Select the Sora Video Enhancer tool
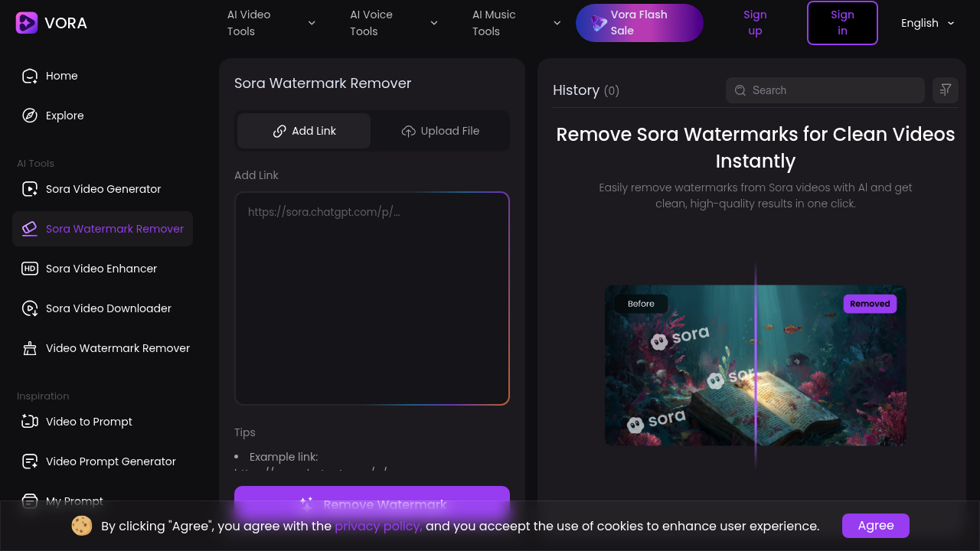 [x=102, y=269]
